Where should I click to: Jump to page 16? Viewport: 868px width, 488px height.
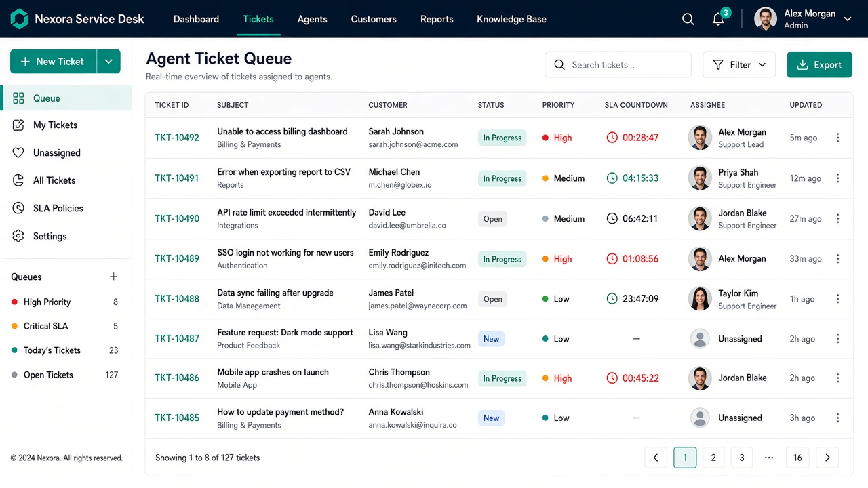[797, 457]
